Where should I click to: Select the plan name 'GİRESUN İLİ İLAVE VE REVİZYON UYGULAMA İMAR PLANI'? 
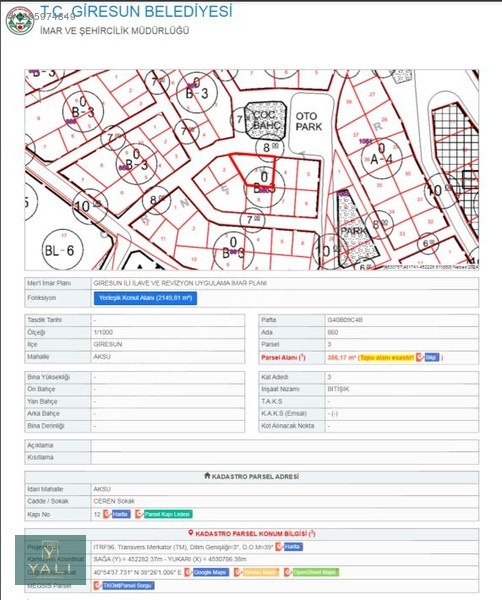click(x=180, y=284)
